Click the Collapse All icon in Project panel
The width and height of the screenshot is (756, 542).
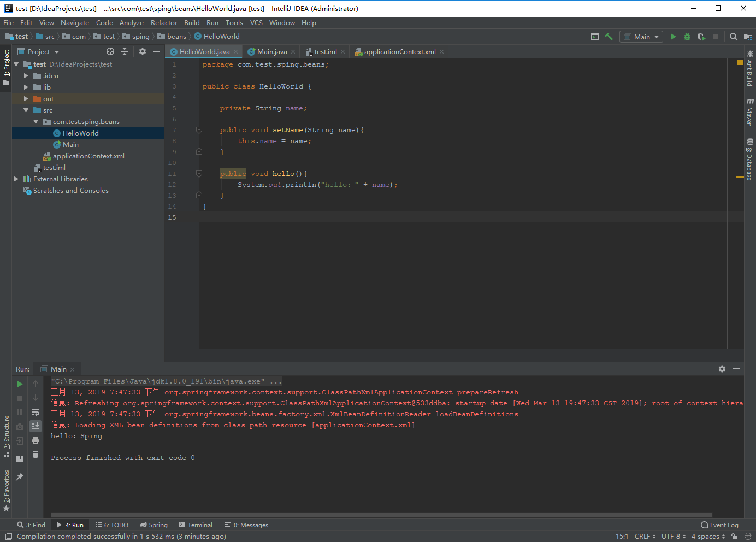point(125,51)
